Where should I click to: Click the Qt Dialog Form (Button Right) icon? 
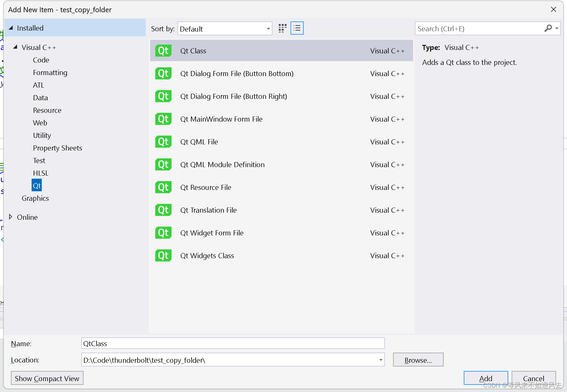point(163,96)
